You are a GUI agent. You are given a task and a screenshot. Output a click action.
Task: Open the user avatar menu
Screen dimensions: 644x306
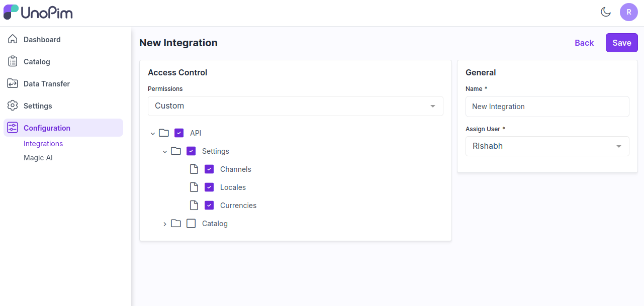[x=629, y=12]
